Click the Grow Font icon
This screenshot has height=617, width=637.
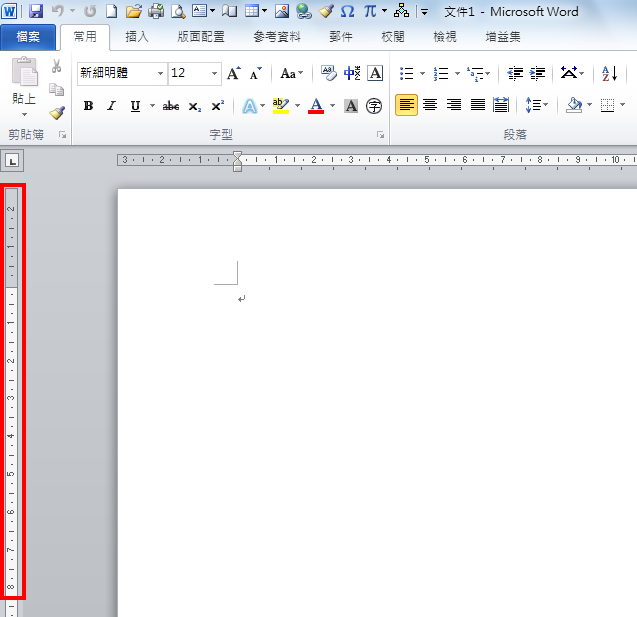tap(233, 74)
